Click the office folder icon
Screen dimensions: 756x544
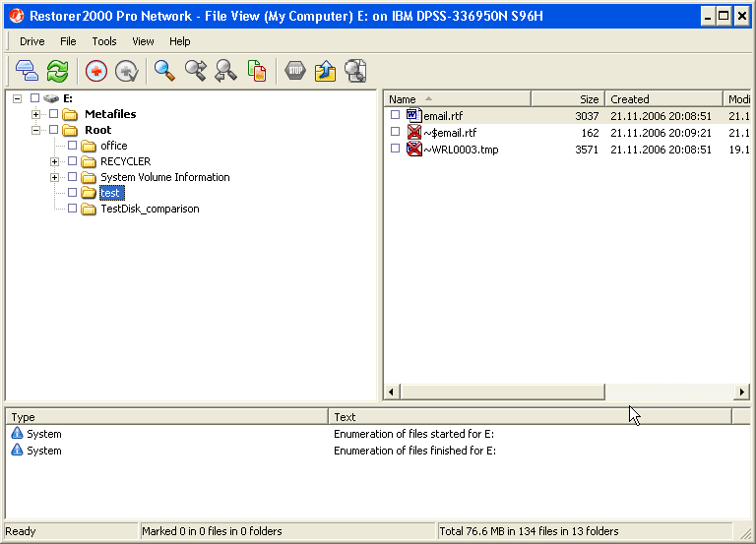pyautogui.click(x=89, y=146)
